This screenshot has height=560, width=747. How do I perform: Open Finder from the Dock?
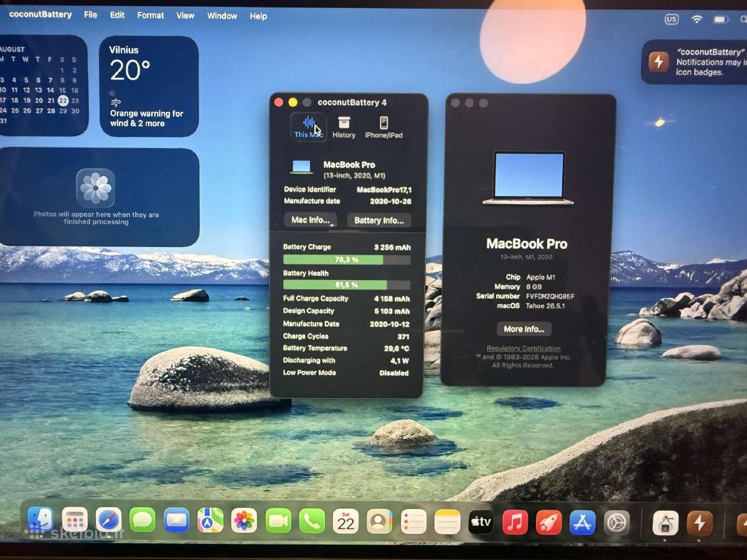click(x=40, y=520)
